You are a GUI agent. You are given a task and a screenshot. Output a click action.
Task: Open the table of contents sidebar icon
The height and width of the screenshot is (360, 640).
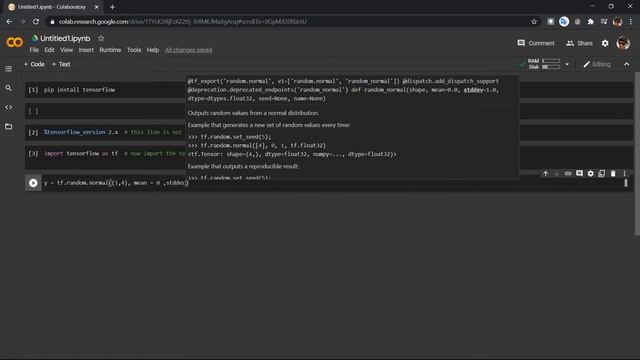(x=8, y=69)
